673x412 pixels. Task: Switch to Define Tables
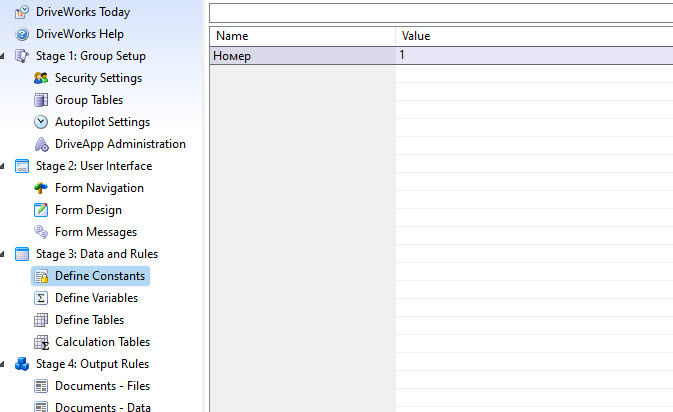89,320
